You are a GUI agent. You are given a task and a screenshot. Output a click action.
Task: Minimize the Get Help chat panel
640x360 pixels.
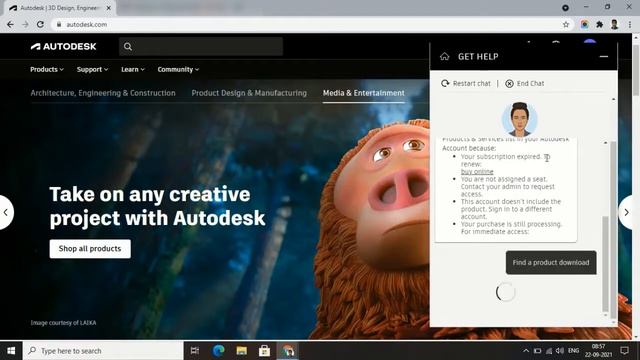pos(604,57)
